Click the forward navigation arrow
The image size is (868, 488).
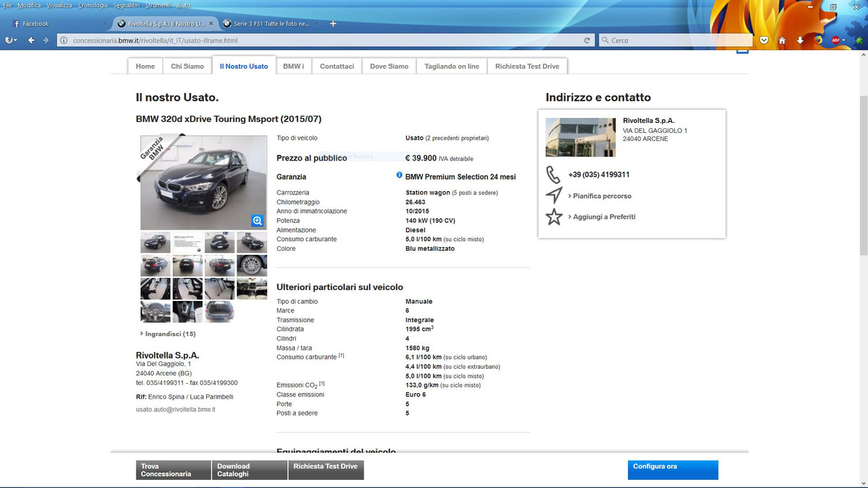pyautogui.click(x=46, y=40)
